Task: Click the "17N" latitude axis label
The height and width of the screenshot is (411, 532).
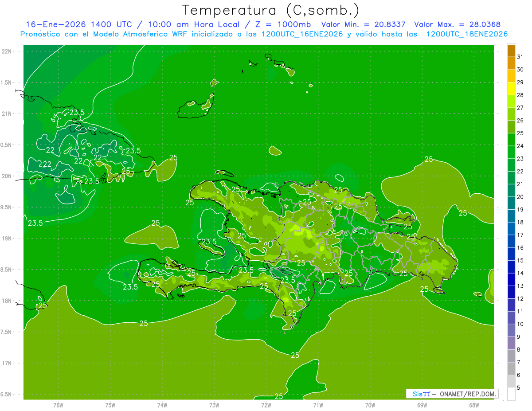Action: pyautogui.click(x=7, y=364)
